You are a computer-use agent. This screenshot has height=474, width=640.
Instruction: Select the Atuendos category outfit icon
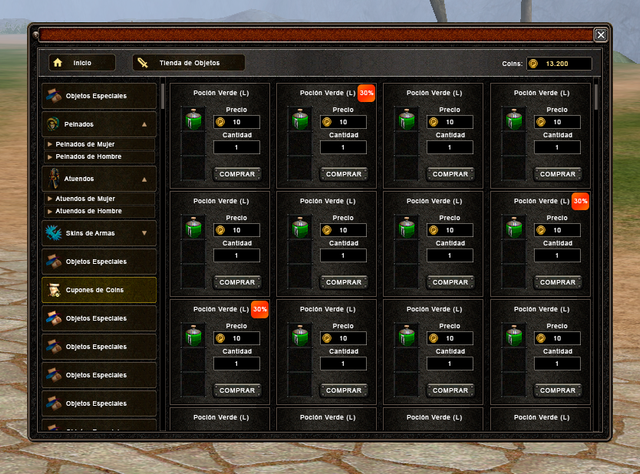coord(54,179)
